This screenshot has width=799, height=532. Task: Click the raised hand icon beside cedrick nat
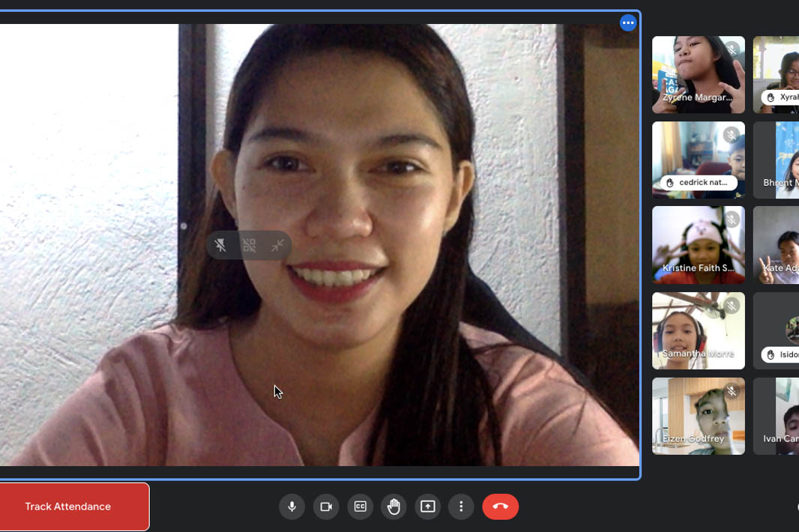pyautogui.click(x=669, y=182)
